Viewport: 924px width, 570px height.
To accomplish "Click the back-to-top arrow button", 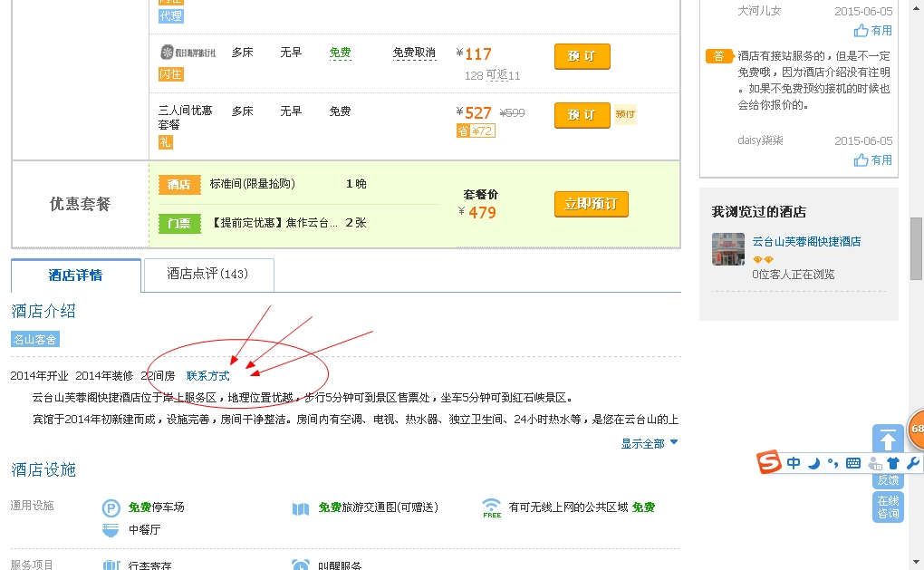I will (887, 440).
